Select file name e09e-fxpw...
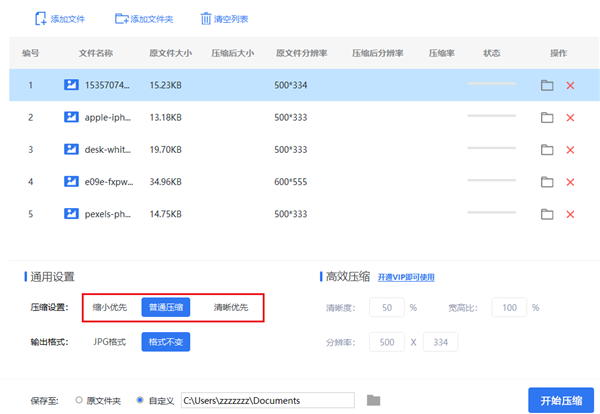The image size is (600, 414). pyautogui.click(x=109, y=182)
